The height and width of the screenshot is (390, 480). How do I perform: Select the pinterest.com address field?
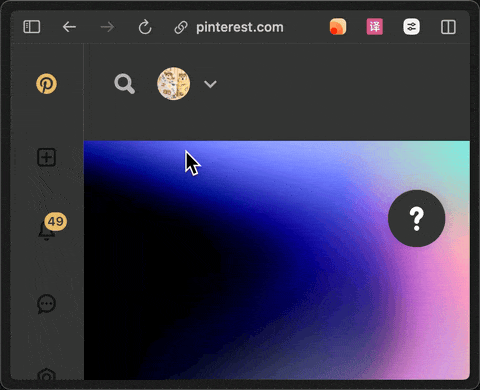click(x=240, y=27)
